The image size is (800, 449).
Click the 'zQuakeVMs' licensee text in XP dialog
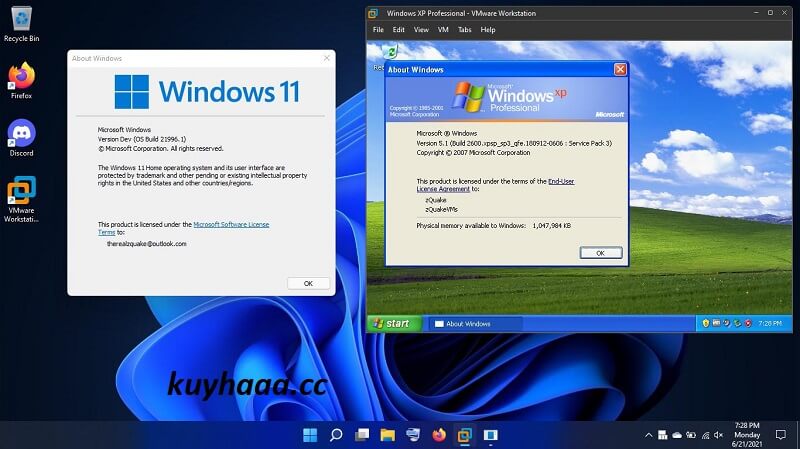[x=441, y=209]
